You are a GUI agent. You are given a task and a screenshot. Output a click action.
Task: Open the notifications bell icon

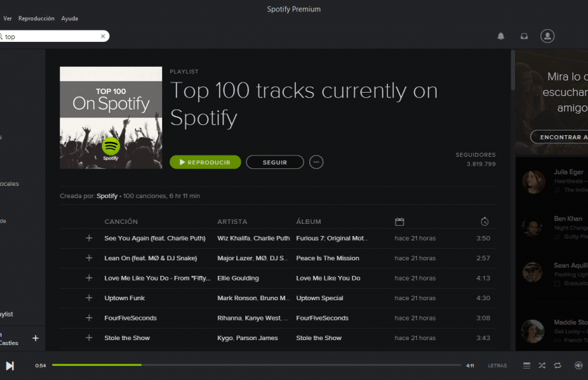[501, 36]
